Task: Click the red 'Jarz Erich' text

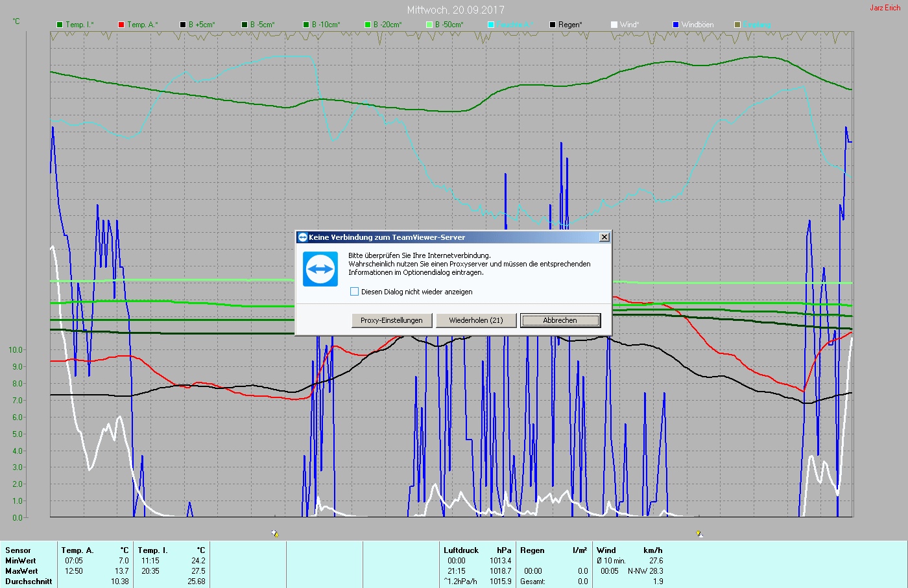Action: tap(885, 8)
